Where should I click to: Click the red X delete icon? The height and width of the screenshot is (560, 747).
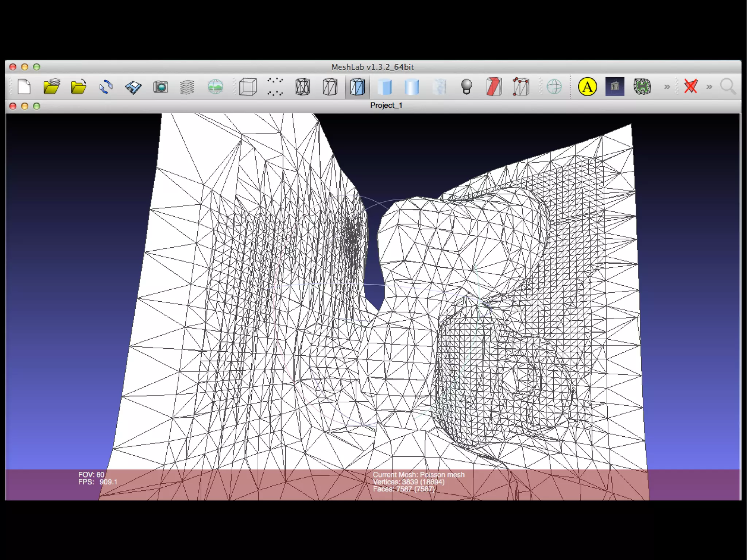point(691,87)
